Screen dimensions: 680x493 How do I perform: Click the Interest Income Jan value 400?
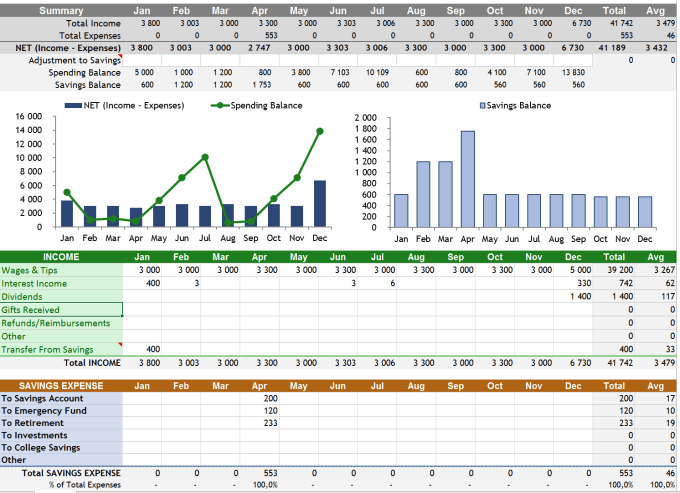point(153,283)
